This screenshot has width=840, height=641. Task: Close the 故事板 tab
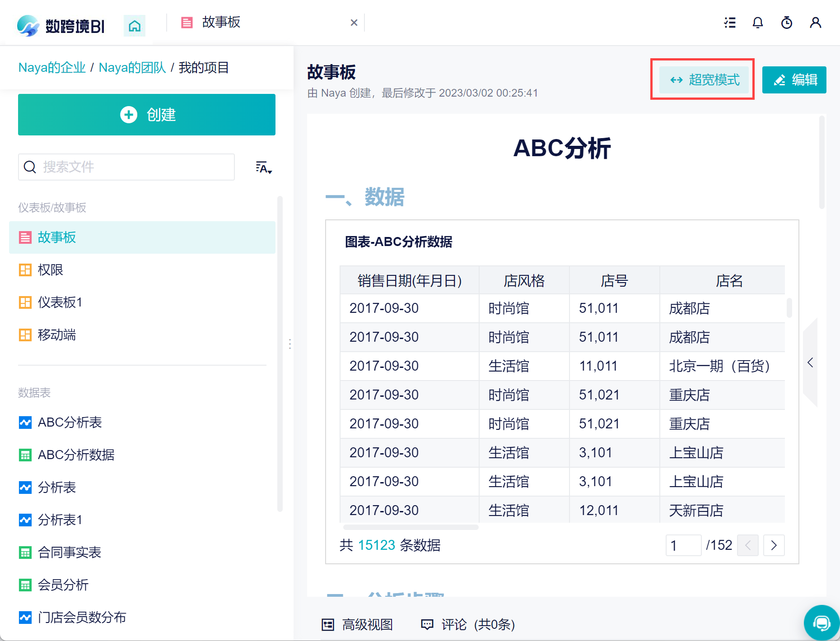(x=354, y=23)
